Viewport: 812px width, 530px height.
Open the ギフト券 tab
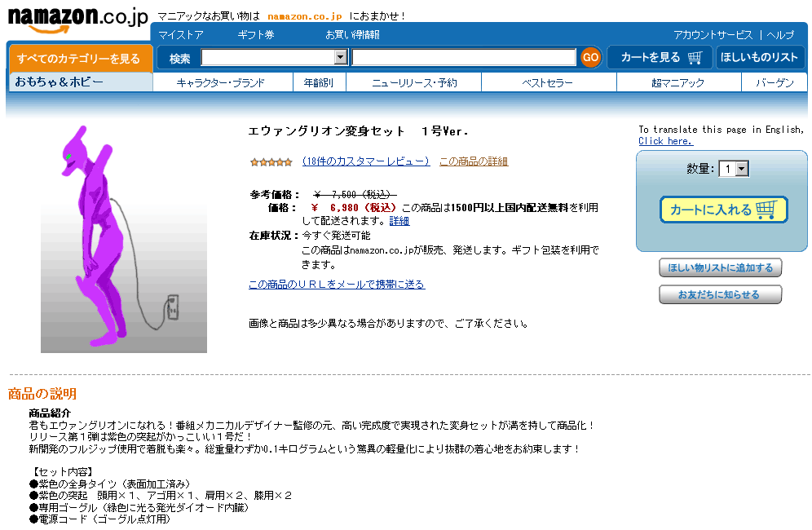coord(256,35)
